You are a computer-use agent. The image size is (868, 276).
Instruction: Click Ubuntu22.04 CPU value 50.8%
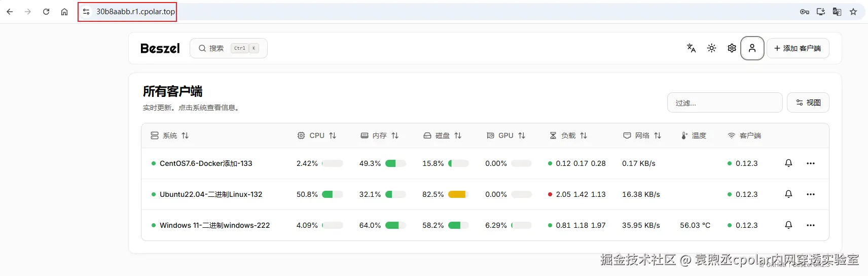click(307, 194)
